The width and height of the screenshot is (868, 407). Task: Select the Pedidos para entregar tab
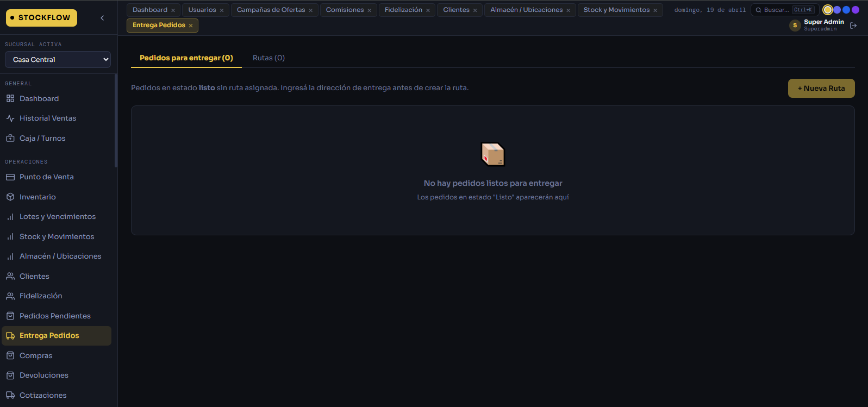pyautogui.click(x=186, y=58)
